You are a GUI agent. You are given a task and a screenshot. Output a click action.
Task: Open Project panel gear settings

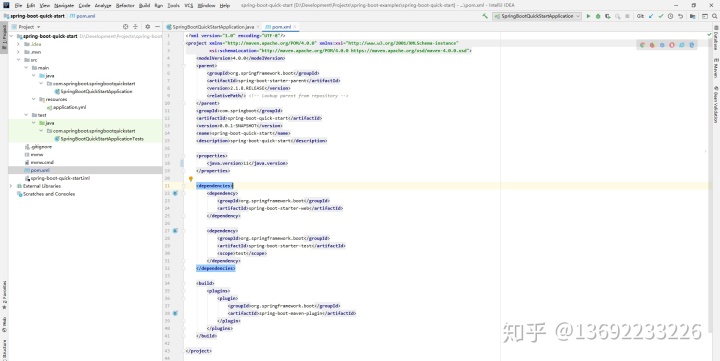click(147, 27)
